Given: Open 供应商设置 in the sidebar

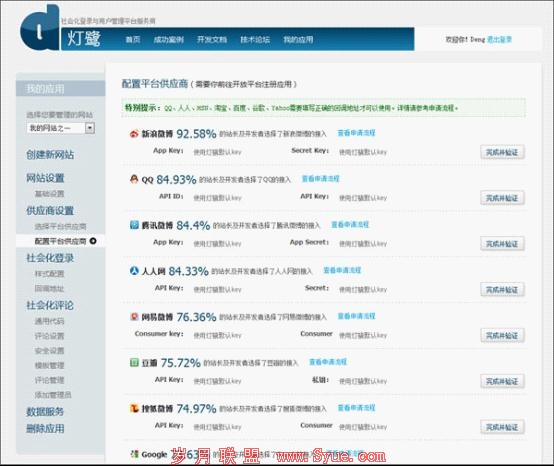Looking at the screenshot, I should (50, 211).
